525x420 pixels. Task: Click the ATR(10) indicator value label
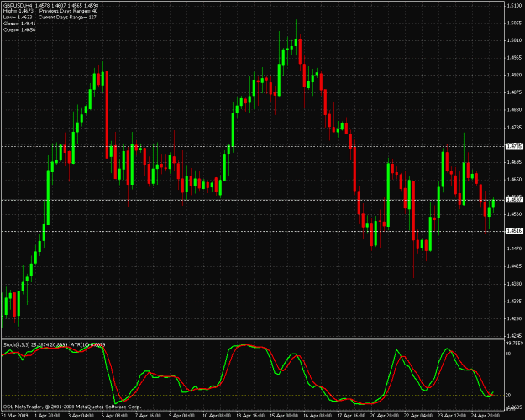click(x=87, y=344)
